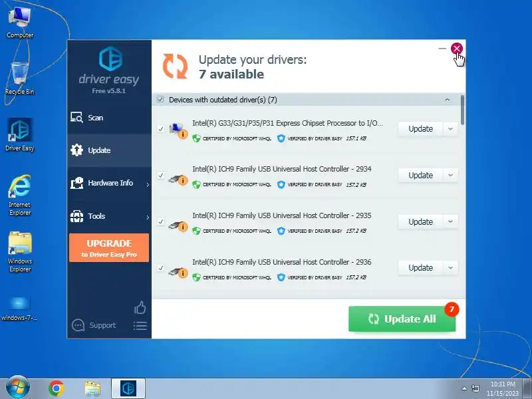Click the Update All button
Viewport: 532px width, 399px height.
402,319
